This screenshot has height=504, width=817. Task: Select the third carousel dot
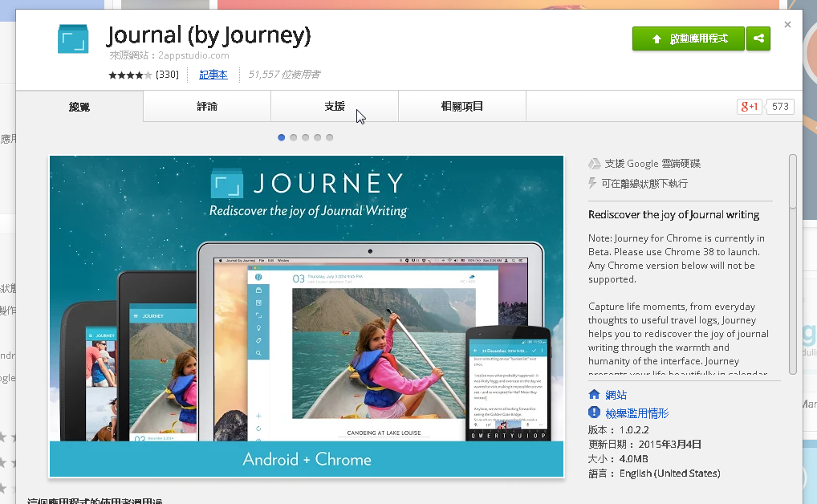point(305,137)
